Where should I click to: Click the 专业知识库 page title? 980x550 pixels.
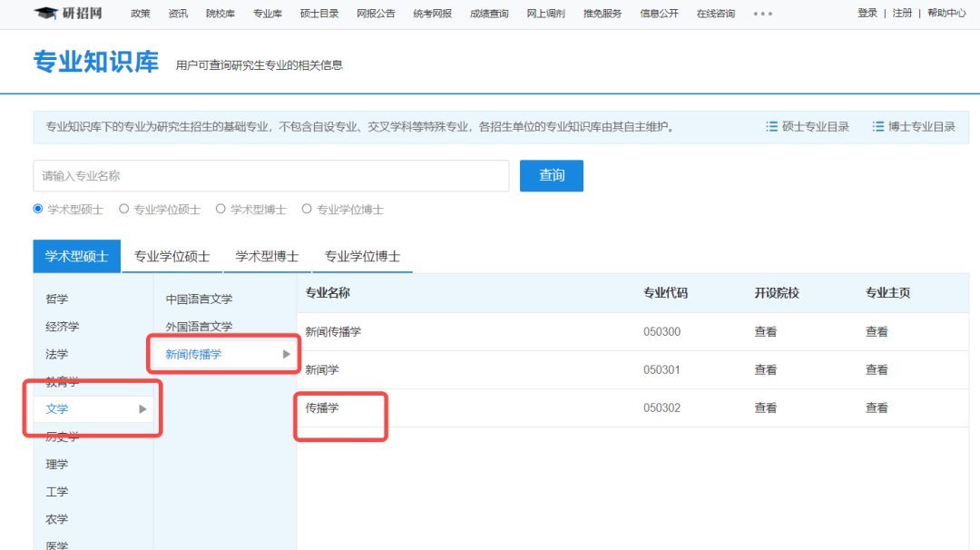click(x=95, y=62)
